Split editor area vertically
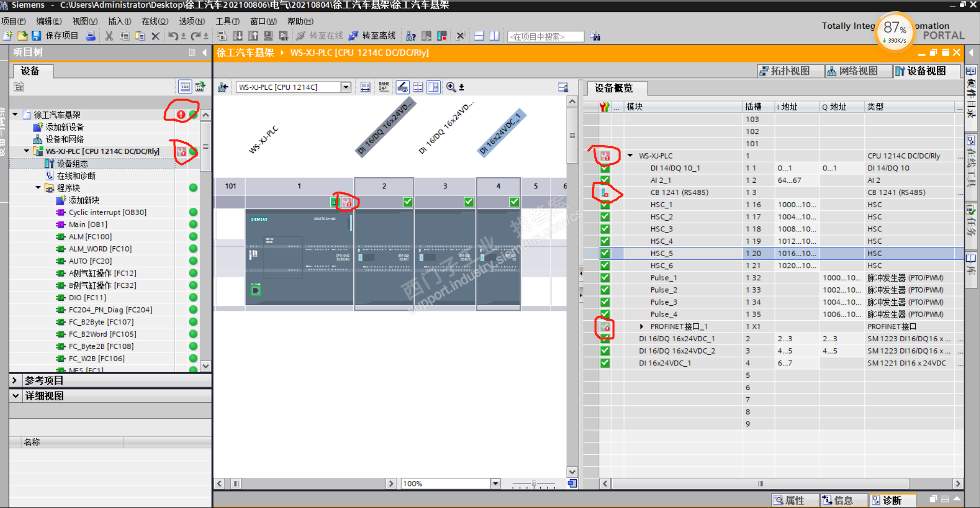This screenshot has width=980, height=508. click(494, 36)
